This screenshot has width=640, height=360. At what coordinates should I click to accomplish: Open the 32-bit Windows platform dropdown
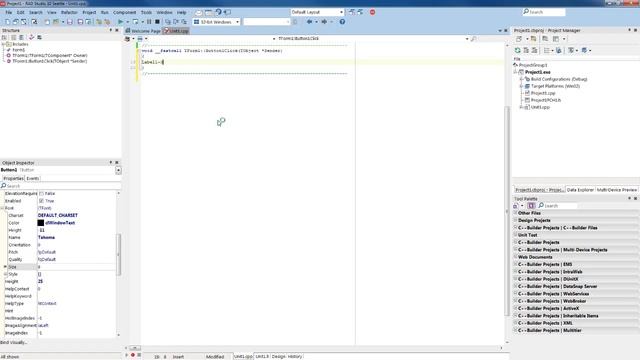coord(237,22)
